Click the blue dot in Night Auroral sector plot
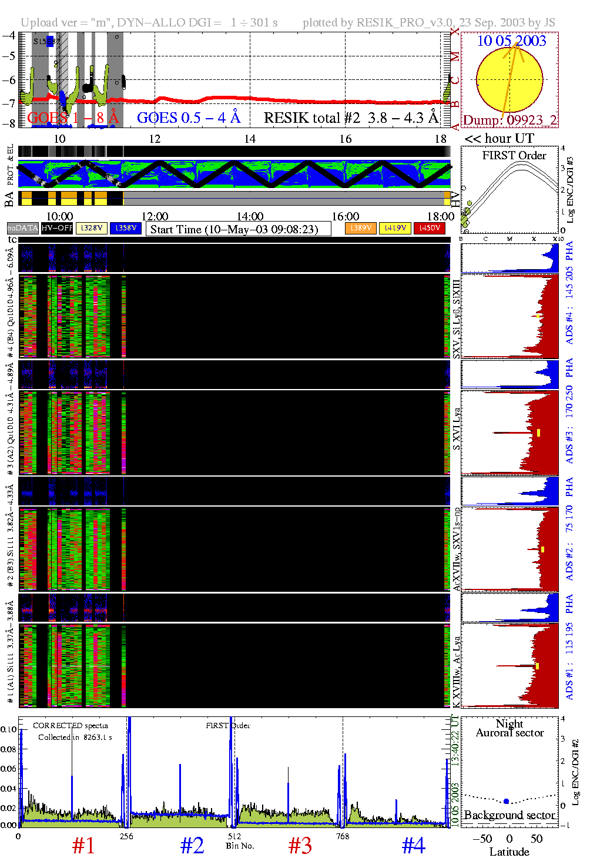The height and width of the screenshot is (868, 590). (506, 801)
